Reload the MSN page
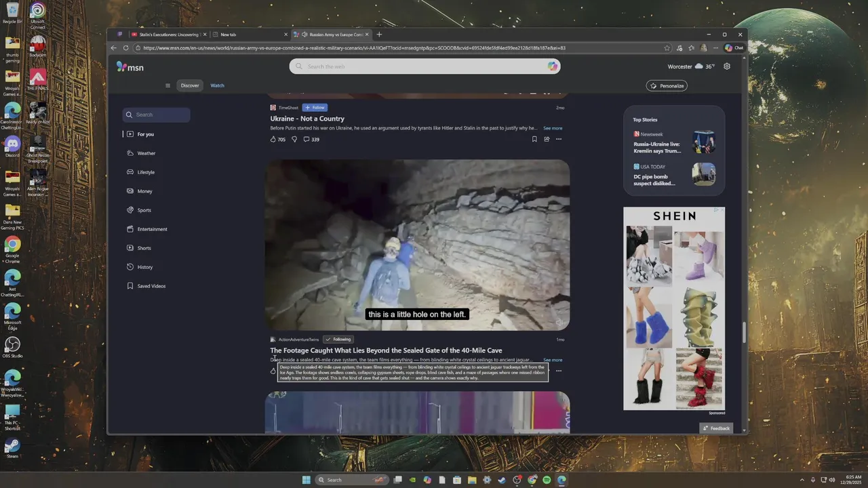Image resolution: width=868 pixels, height=488 pixels. [x=125, y=48]
